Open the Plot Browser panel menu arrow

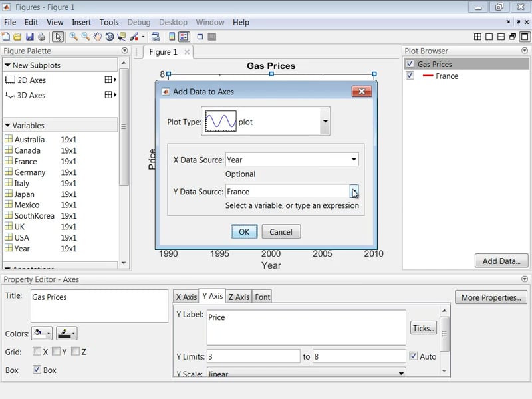coord(525,51)
